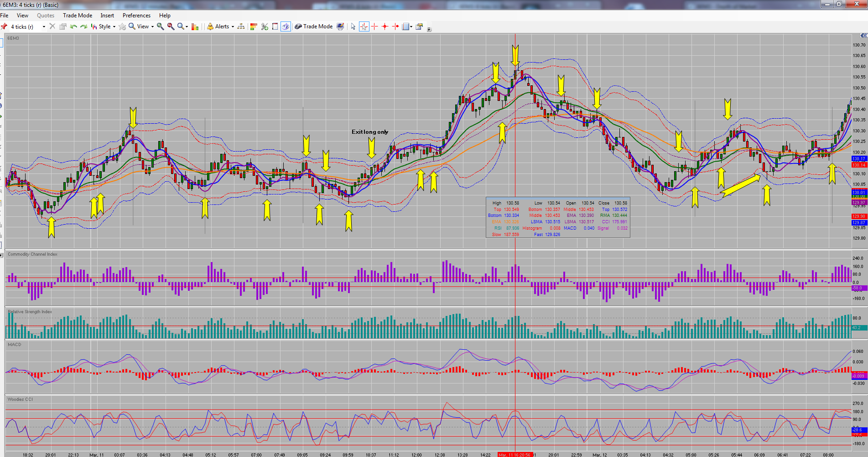Click the green undo arrow
868x457 pixels.
coord(73,26)
